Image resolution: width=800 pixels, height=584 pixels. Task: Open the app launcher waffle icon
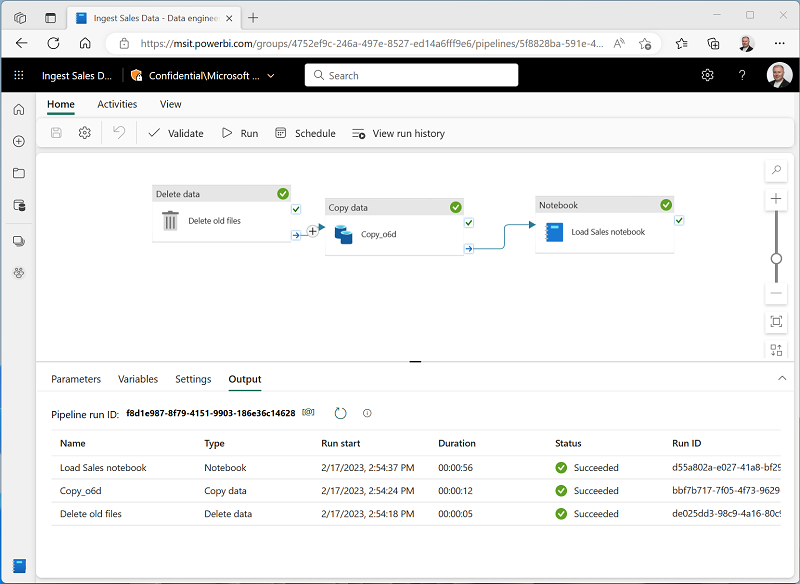point(18,75)
